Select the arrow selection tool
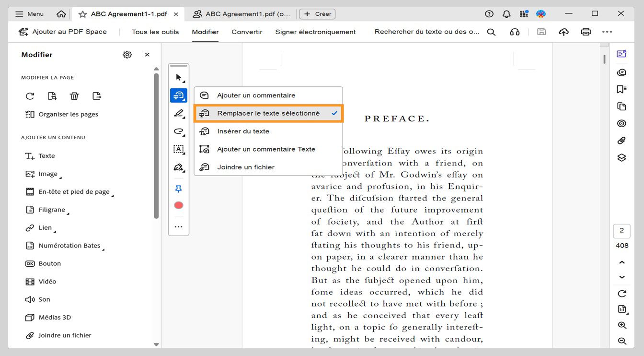This screenshot has width=644, height=356. click(178, 77)
